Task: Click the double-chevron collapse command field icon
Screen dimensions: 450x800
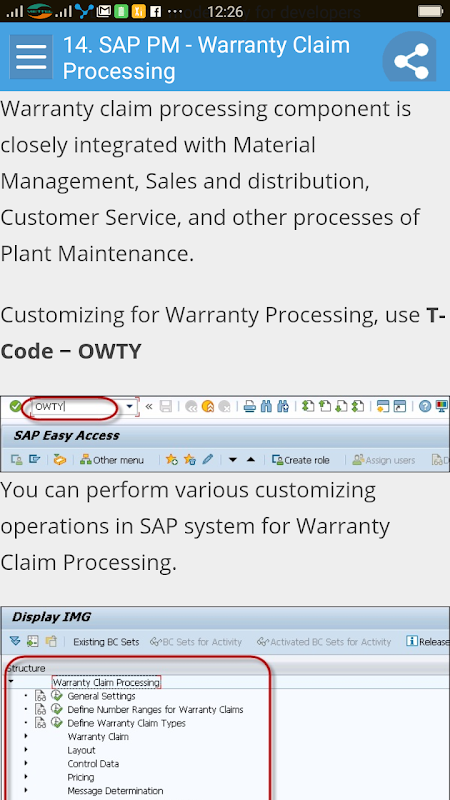Action: 149,407
